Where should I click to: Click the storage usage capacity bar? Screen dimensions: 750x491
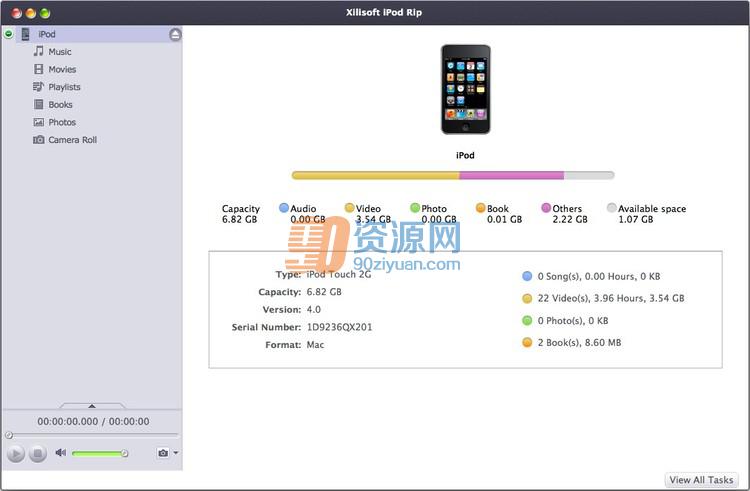pyautogui.click(x=453, y=175)
